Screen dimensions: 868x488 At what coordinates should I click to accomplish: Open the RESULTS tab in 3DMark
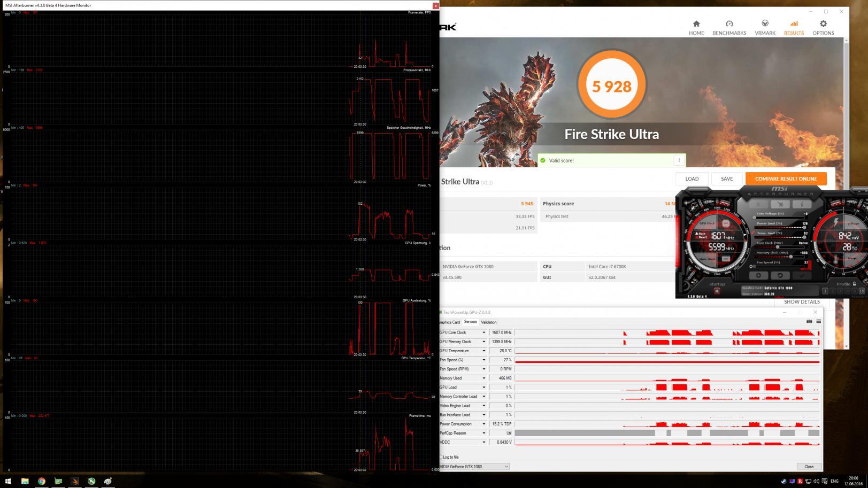click(794, 28)
